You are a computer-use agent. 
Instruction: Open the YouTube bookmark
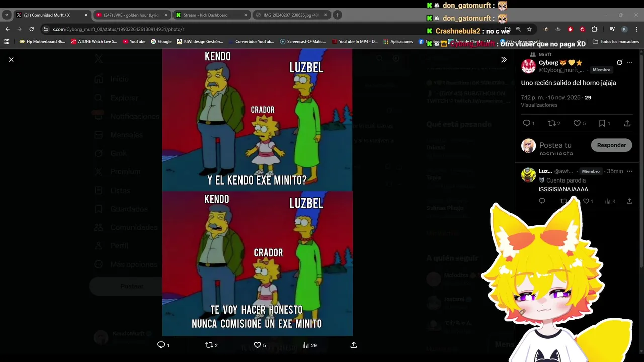[x=134, y=42]
